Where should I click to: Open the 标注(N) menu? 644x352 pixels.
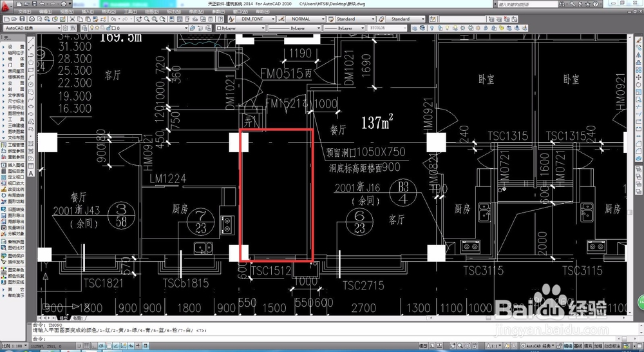[x=174, y=12]
